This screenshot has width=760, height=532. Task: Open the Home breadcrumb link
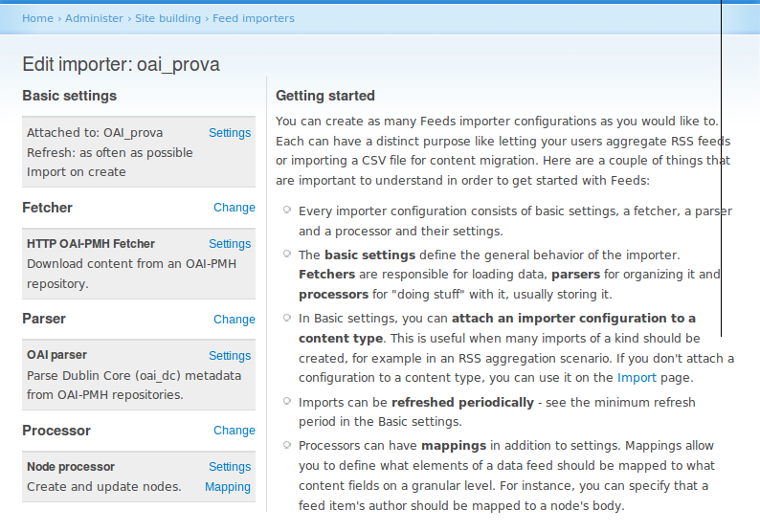37,18
